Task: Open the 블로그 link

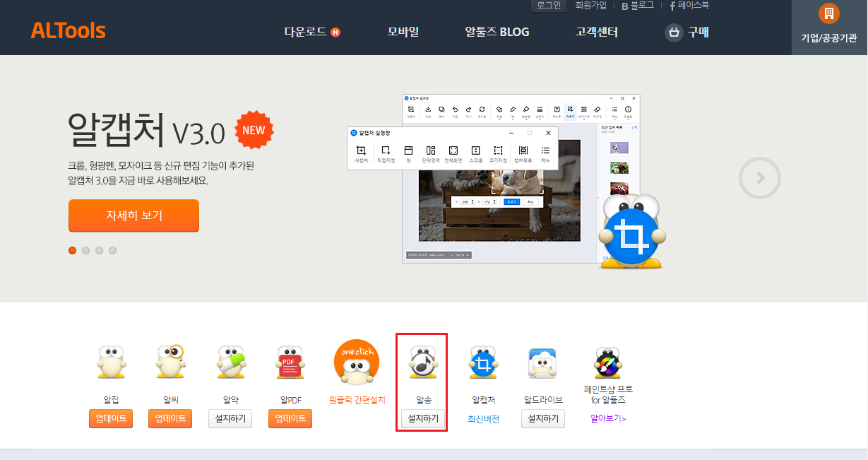Action: [638, 6]
